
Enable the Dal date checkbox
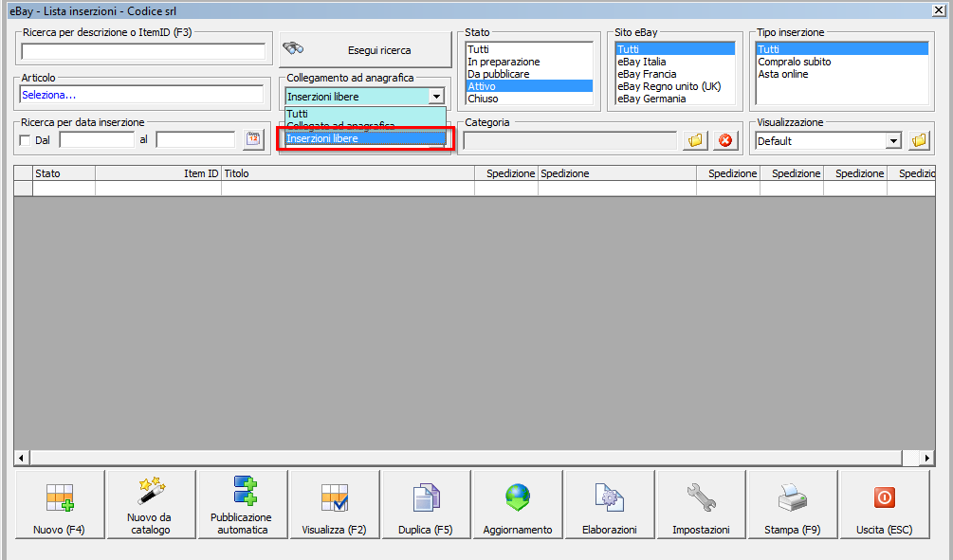coord(25,140)
